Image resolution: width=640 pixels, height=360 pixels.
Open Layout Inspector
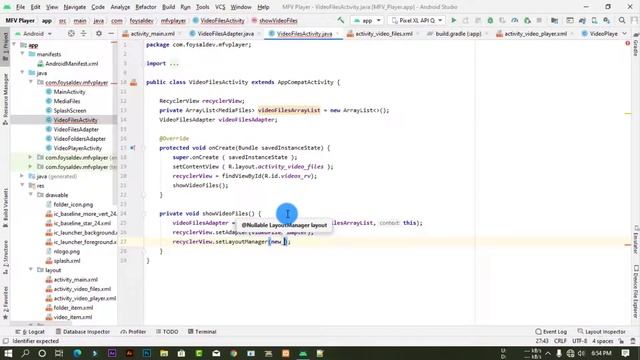coord(602,331)
